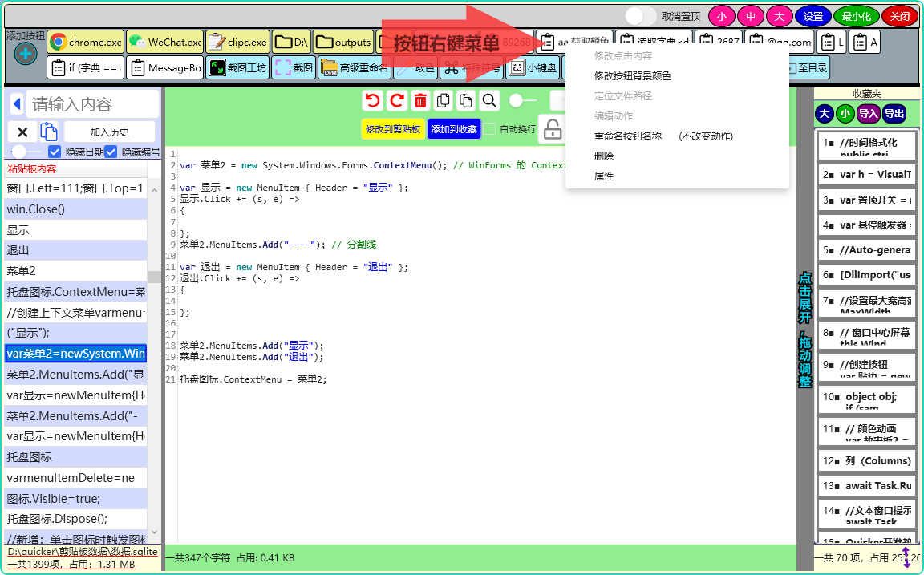Click the 'if (字典 ==' snippet button

pyautogui.click(x=86, y=67)
